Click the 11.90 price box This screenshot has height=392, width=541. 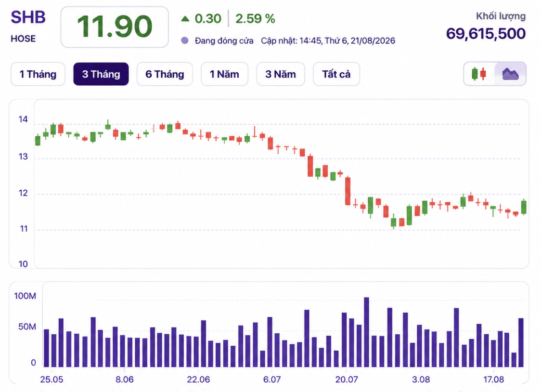click(x=115, y=27)
